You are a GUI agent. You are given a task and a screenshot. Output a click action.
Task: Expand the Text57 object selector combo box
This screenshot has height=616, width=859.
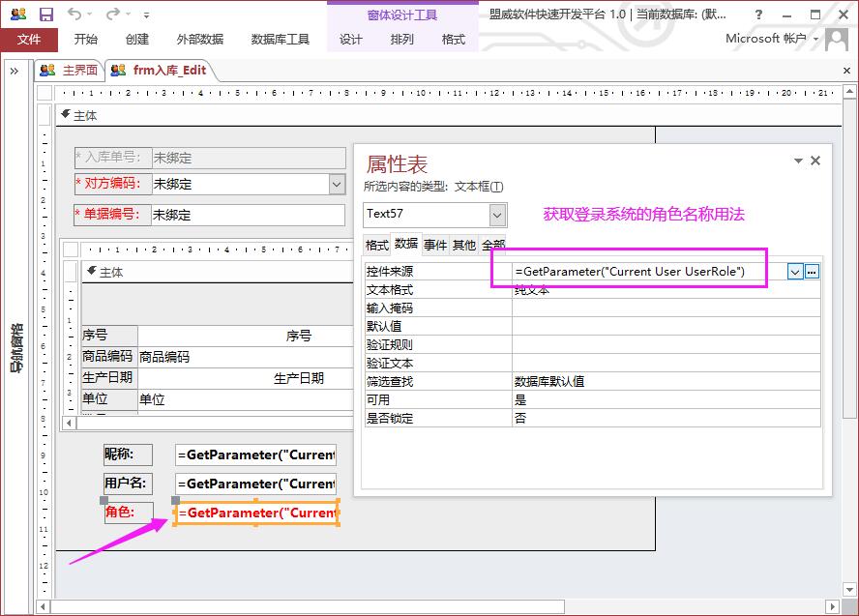click(x=497, y=215)
